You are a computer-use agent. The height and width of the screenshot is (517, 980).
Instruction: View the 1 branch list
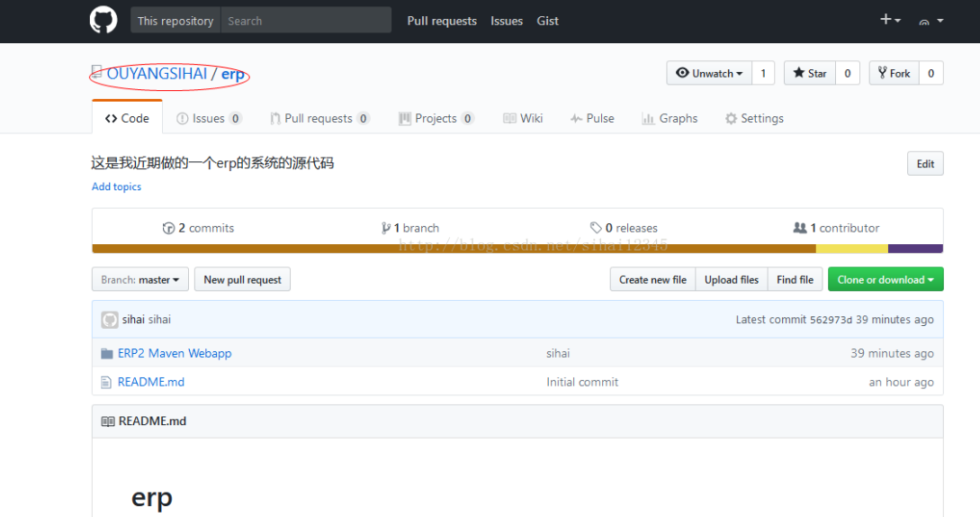click(410, 228)
